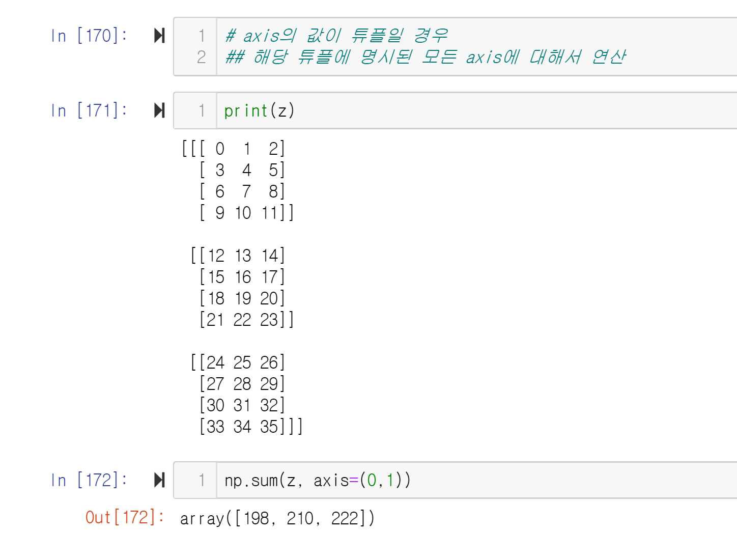This screenshot has height=560, width=737.
Task: Click the second comment line starting '##'
Action: click(x=426, y=57)
